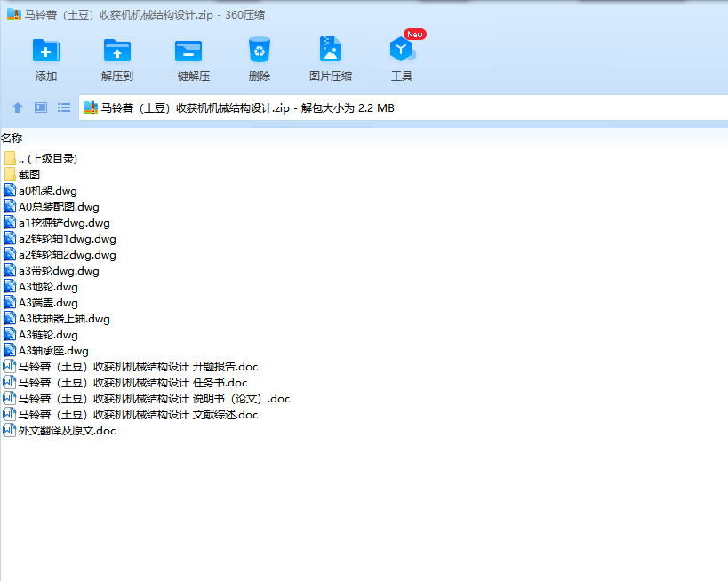
Task: Select the 文献综述.doc document by name
Action: [138, 414]
